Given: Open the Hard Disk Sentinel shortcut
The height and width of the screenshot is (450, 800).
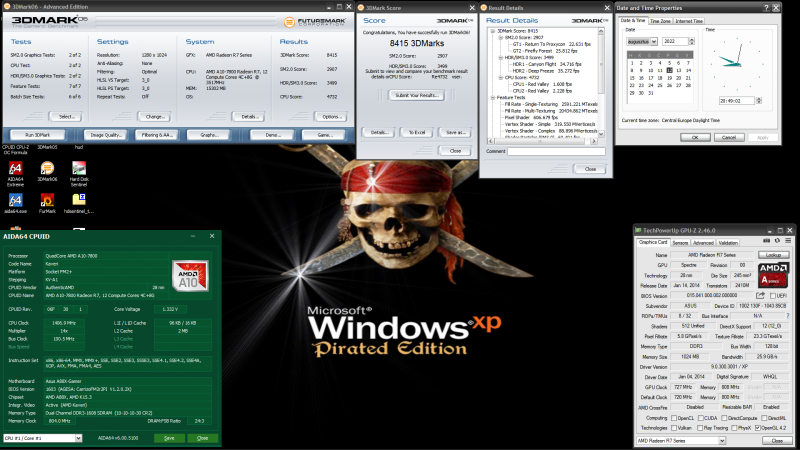Looking at the screenshot, I should click(79, 173).
